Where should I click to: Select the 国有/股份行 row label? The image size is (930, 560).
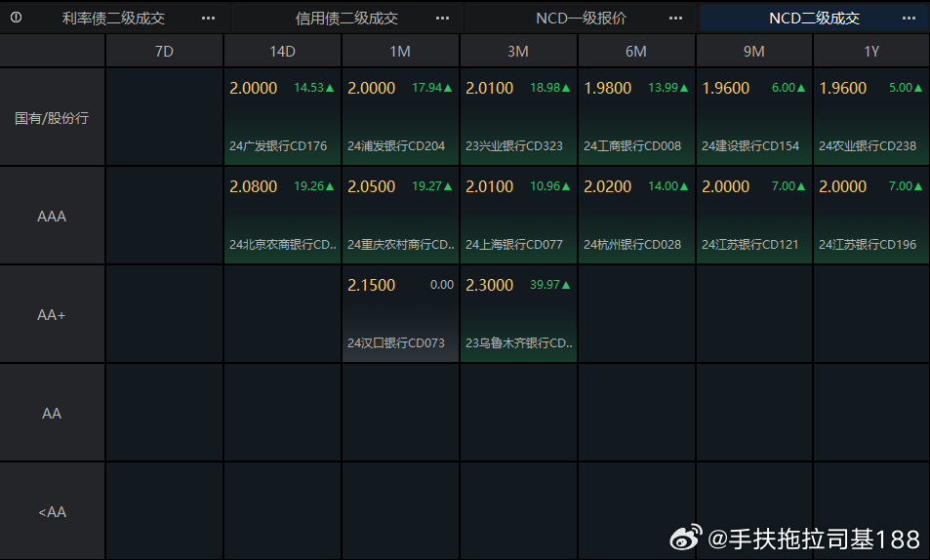pos(52,118)
